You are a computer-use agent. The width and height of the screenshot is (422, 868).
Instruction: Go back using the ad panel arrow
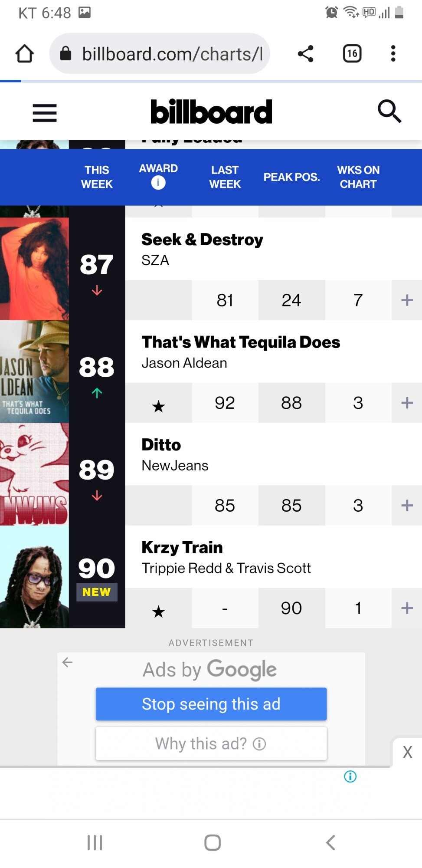tap(68, 662)
